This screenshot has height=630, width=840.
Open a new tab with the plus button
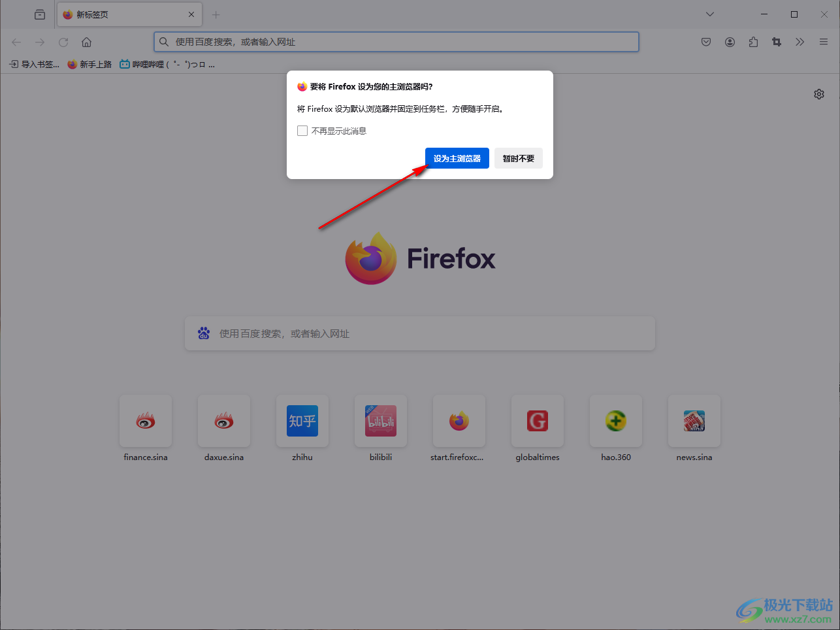[x=216, y=14]
